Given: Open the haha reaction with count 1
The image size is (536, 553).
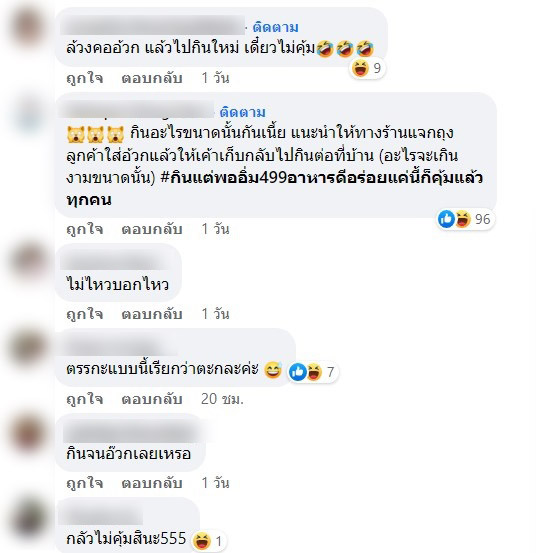Looking at the screenshot, I should coord(208,541).
